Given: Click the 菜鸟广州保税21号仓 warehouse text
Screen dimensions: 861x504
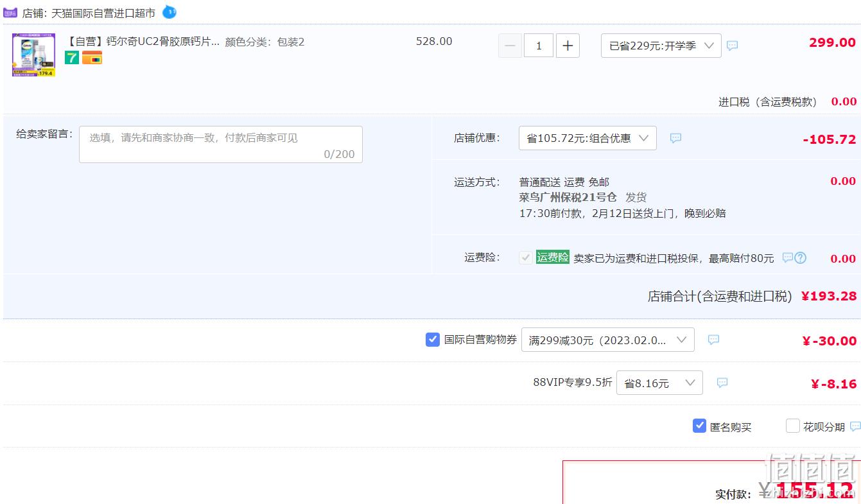Looking at the screenshot, I should [568, 197].
